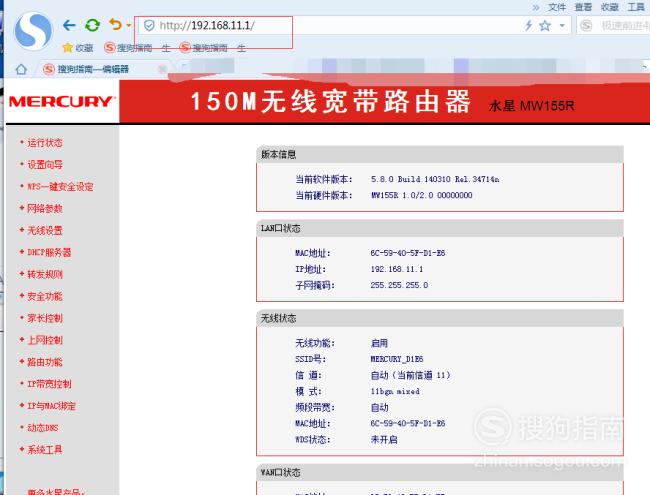Click hardware version MW155R 1.0/2.0 text
Viewport: 650px width, 495px height.
point(422,195)
